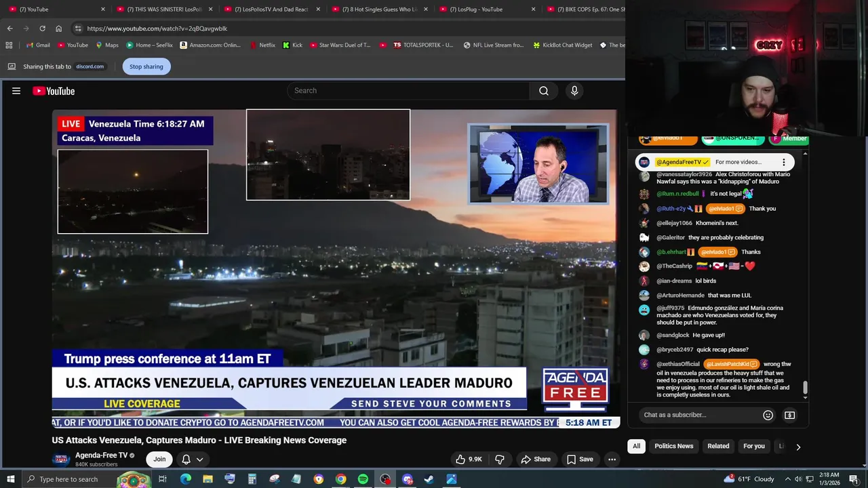Open the chat emoji picker
The width and height of the screenshot is (868, 488).
[768, 415]
